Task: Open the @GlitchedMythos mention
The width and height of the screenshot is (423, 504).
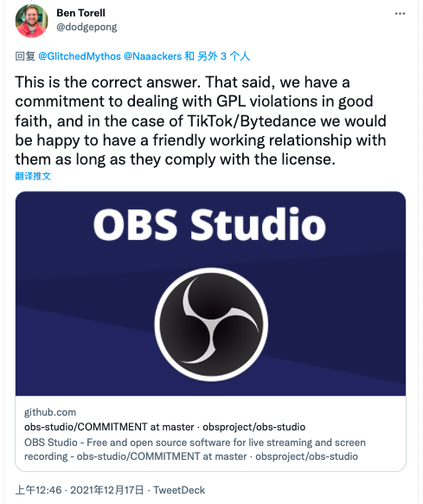Action: (80, 56)
